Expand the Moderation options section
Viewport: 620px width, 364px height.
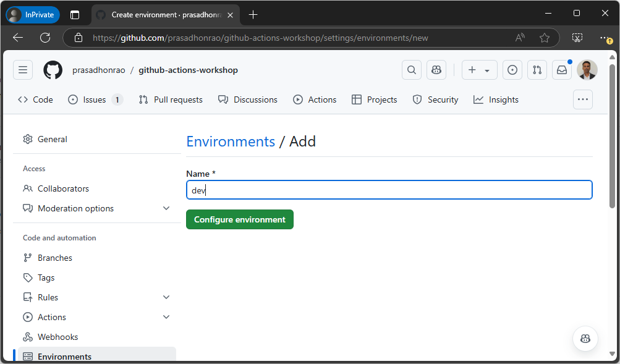click(x=166, y=208)
